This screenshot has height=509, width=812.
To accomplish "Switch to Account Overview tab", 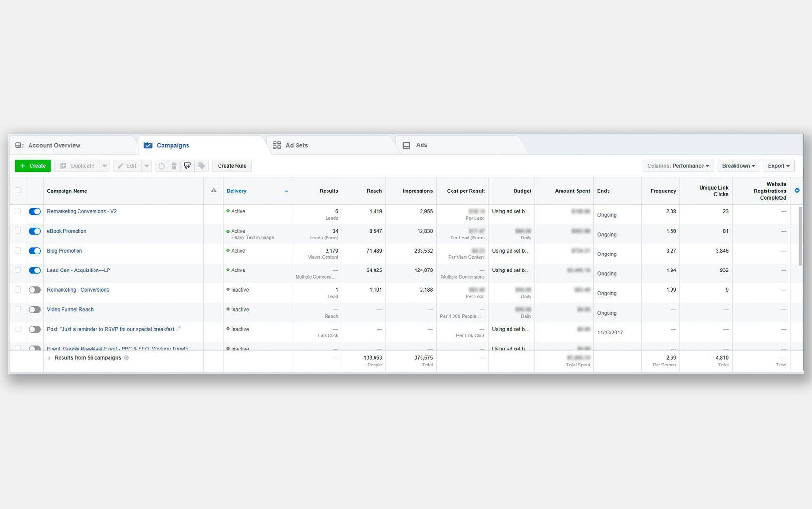I will (x=73, y=145).
